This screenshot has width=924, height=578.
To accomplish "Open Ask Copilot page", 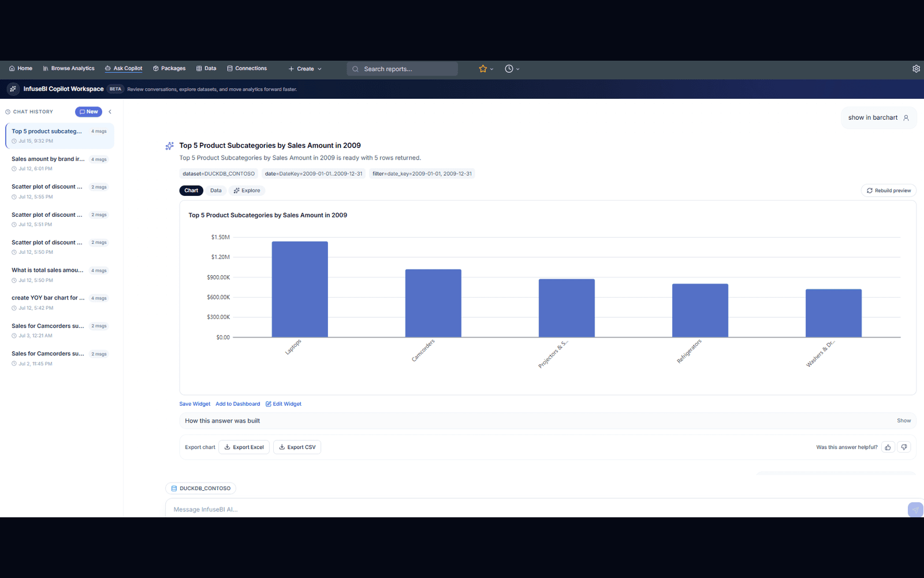I will (x=124, y=69).
